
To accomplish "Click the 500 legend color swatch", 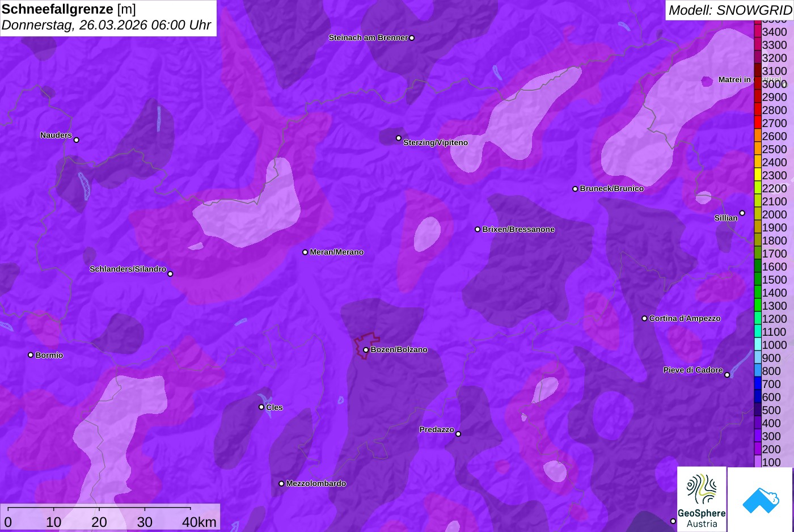I will click(x=757, y=409).
